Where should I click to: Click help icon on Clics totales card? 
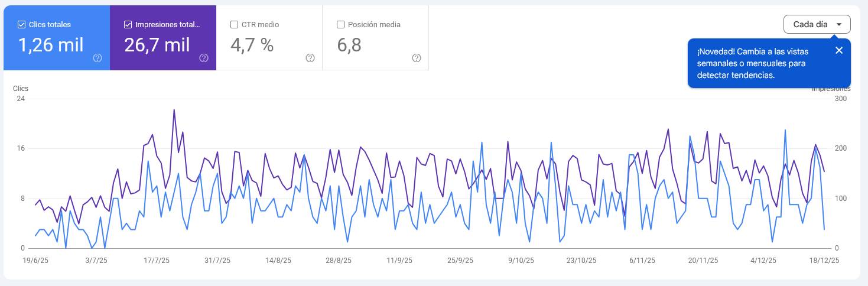[97, 58]
